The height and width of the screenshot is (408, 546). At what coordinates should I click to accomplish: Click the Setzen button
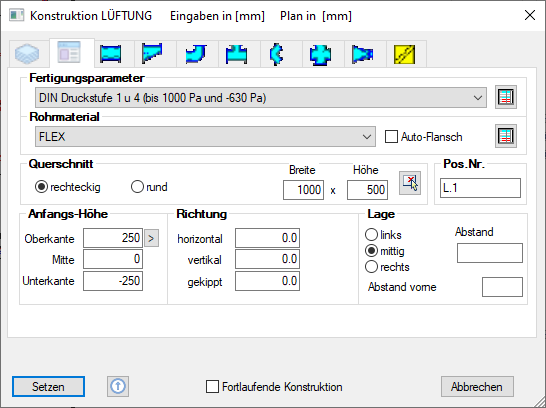48,386
